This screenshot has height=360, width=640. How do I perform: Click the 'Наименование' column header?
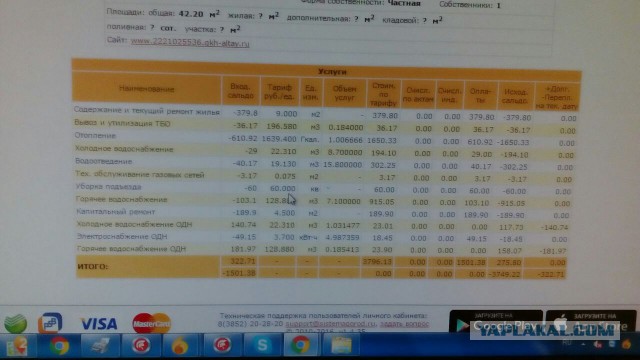(147, 89)
